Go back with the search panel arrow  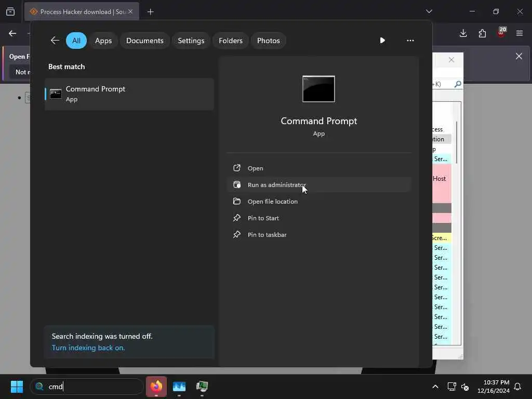(x=55, y=41)
